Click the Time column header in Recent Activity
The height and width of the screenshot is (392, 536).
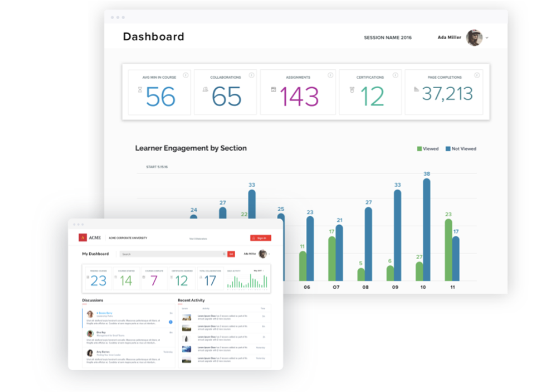(262, 309)
